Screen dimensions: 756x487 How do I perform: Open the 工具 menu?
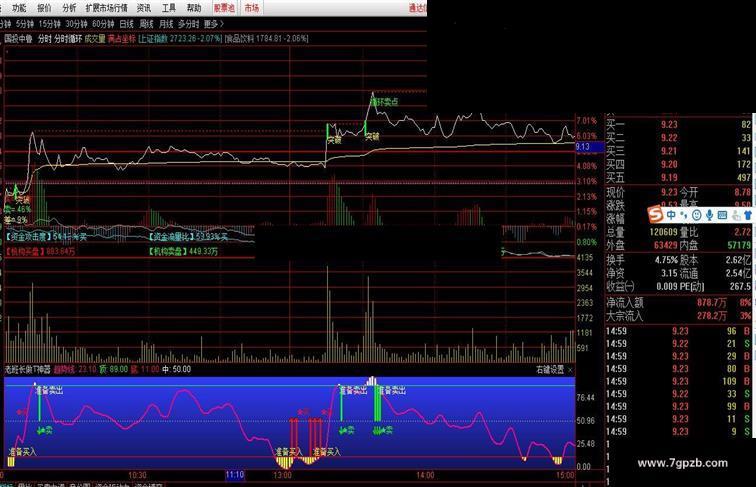[169, 8]
